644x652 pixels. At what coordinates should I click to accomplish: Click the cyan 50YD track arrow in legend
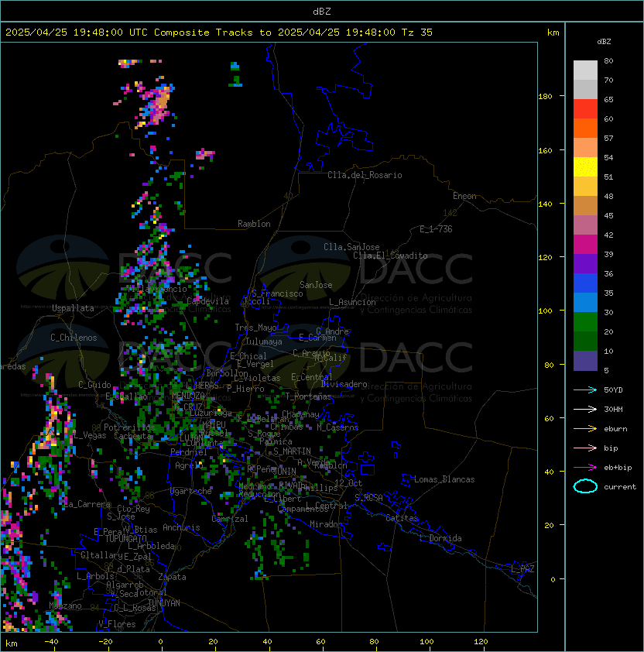pos(585,389)
